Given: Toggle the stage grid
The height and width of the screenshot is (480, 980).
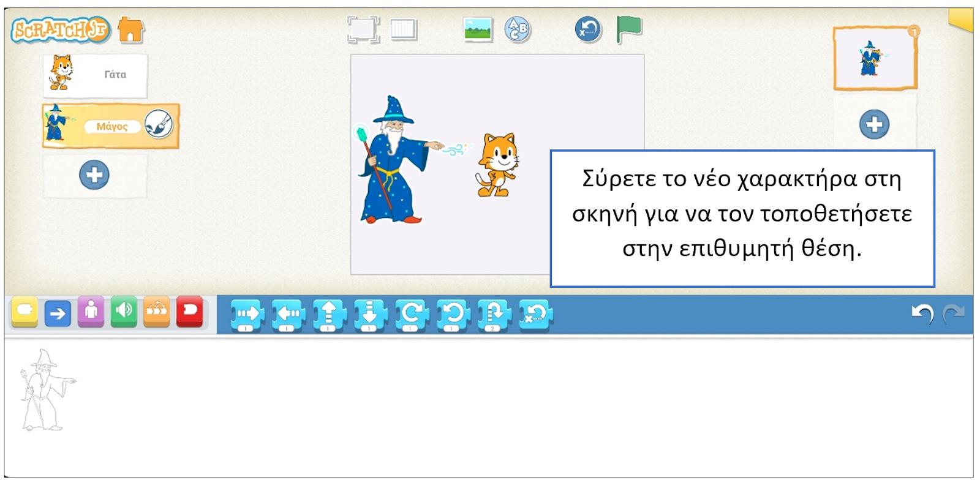Looking at the screenshot, I should click(x=404, y=29).
